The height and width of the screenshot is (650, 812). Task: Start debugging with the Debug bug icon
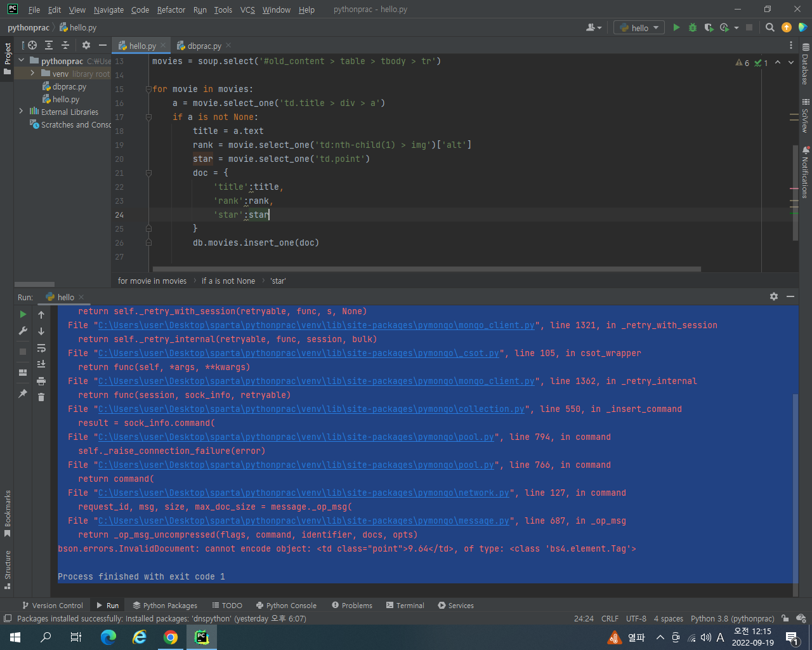click(x=693, y=27)
